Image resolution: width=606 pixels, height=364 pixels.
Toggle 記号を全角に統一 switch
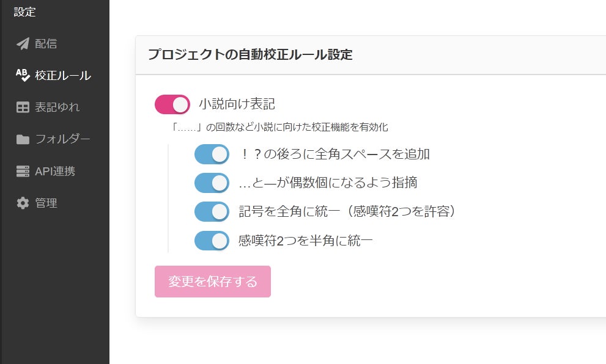[x=212, y=211]
